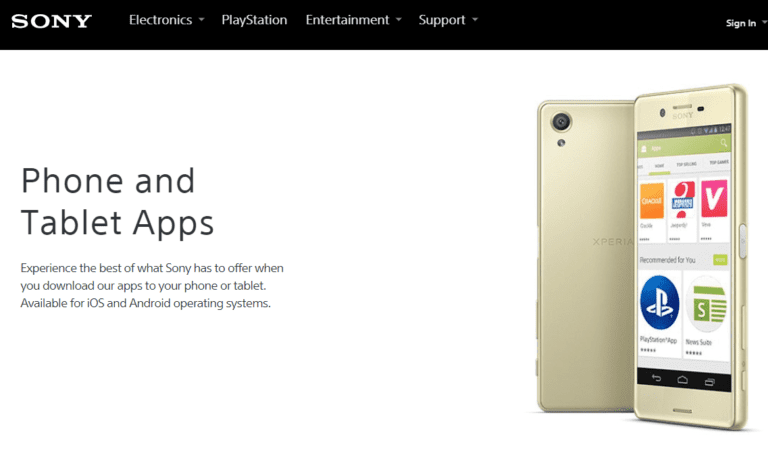Select the Top Games tab on phone
768x449 pixels.
click(719, 162)
